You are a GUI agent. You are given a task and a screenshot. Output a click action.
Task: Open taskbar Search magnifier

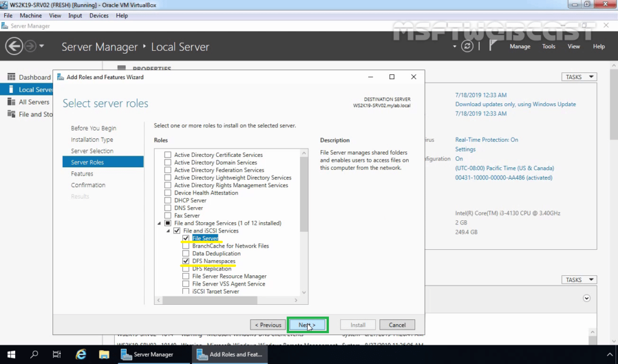tap(34, 354)
